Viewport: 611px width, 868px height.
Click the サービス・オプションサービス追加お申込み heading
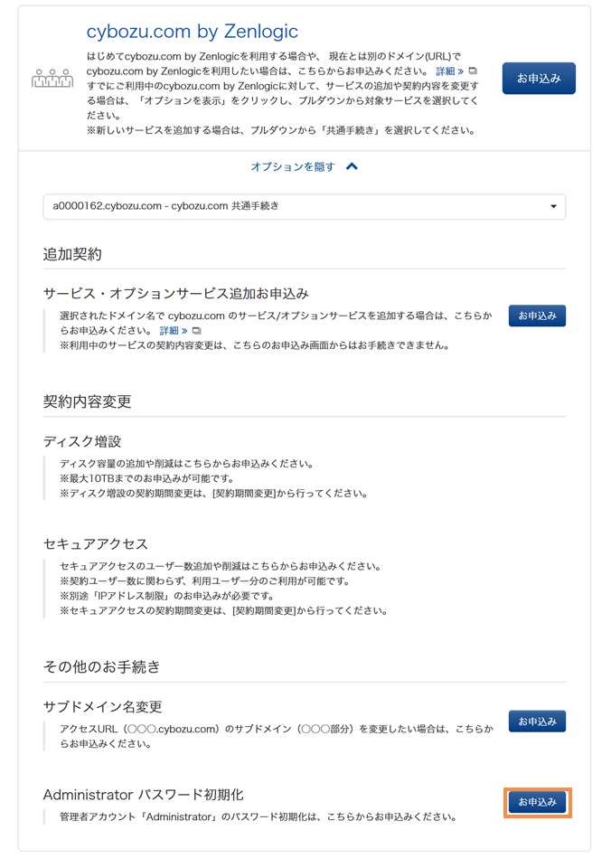pos(176,294)
